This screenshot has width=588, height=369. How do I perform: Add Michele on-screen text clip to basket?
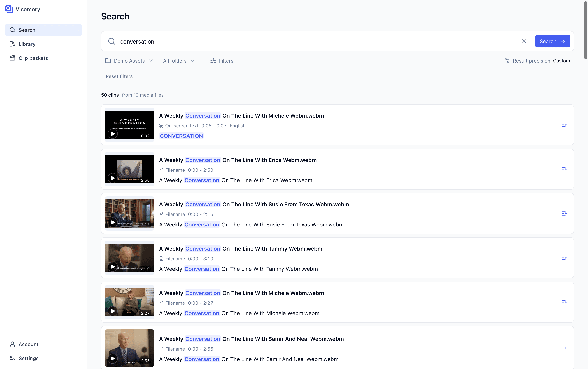(564, 125)
